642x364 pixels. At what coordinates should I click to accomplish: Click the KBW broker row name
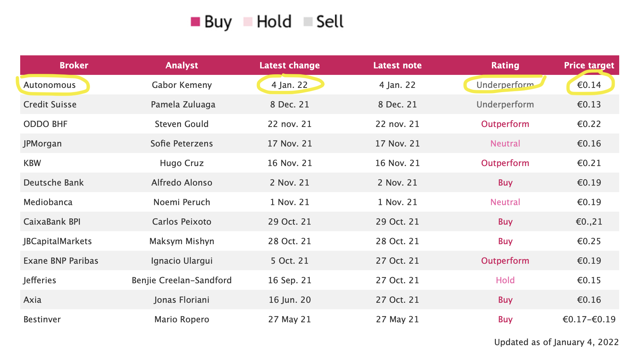(x=32, y=163)
